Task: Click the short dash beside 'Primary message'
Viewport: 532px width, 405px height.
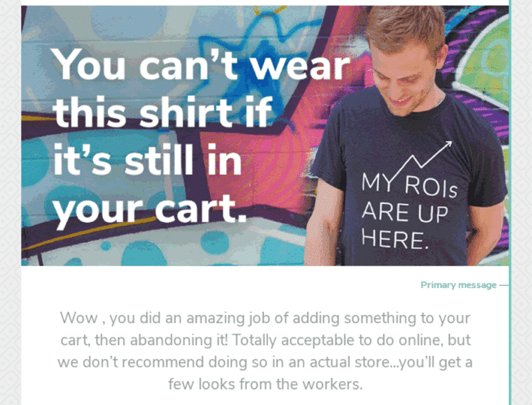Action: point(503,285)
